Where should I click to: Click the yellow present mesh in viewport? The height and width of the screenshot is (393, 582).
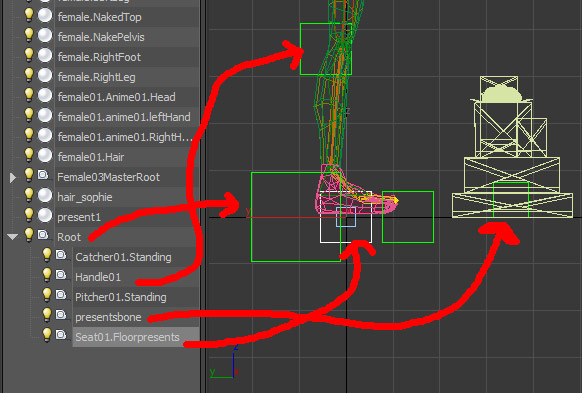click(512, 147)
